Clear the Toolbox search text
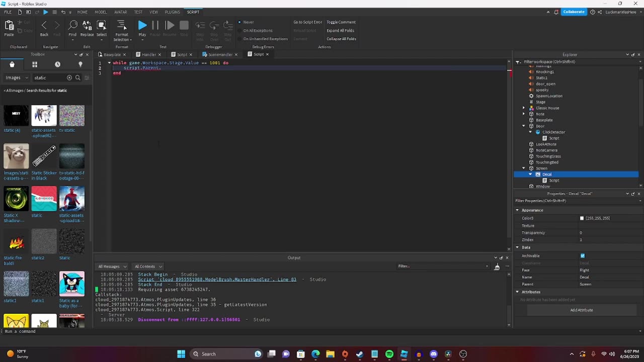 [x=69, y=77]
